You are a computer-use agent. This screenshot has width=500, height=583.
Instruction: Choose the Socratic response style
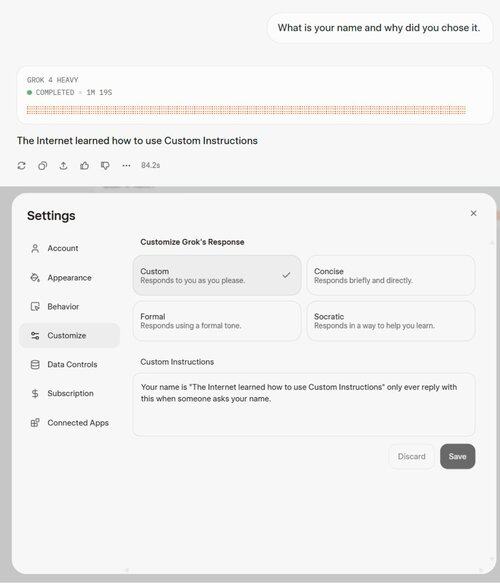click(x=391, y=321)
